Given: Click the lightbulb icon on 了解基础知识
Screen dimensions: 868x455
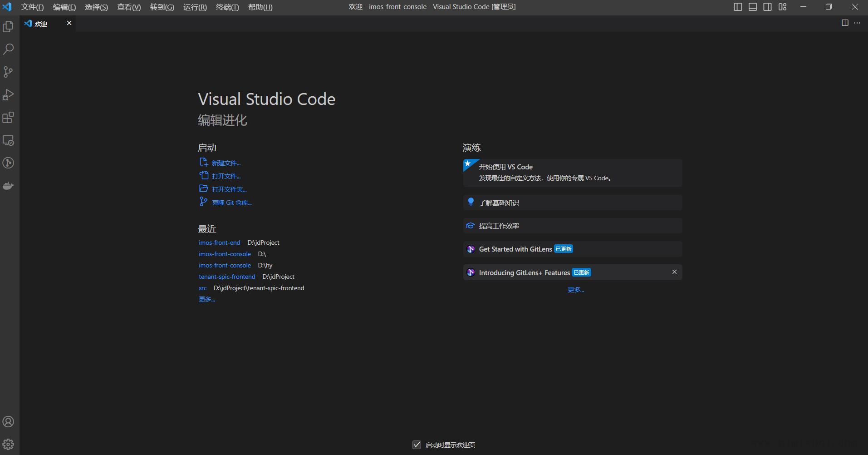Looking at the screenshot, I should (471, 202).
